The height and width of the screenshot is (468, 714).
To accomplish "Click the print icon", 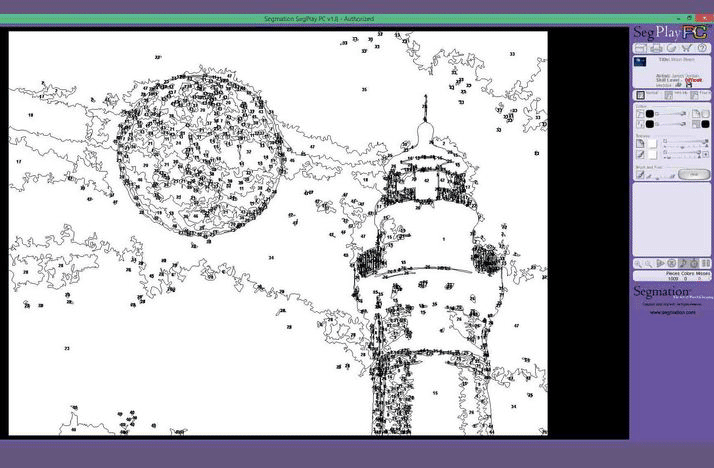I will pyautogui.click(x=655, y=48).
